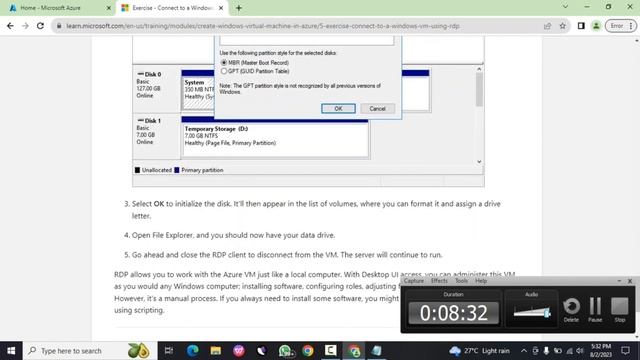Open File Explorer from the taskbar

(216, 351)
